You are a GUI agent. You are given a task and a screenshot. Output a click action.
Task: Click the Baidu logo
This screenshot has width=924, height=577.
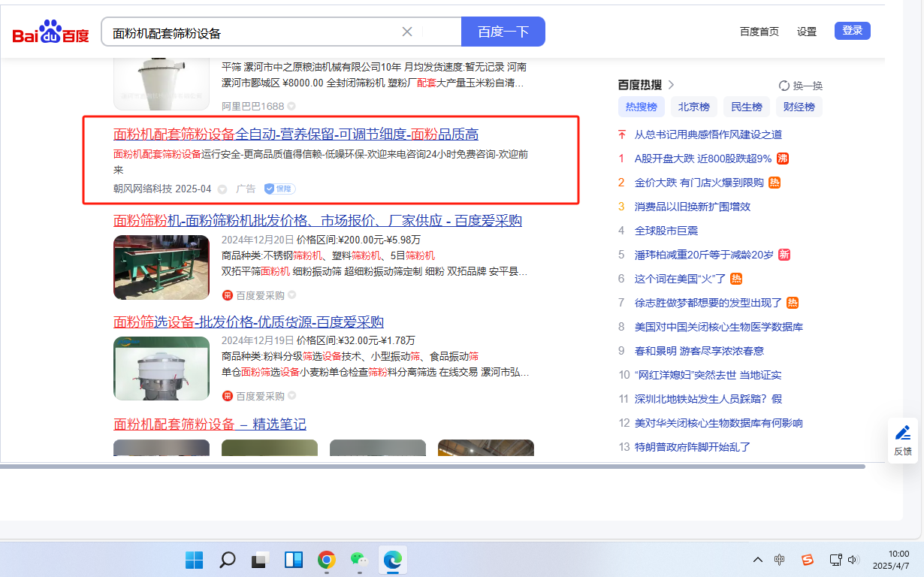[x=50, y=32]
